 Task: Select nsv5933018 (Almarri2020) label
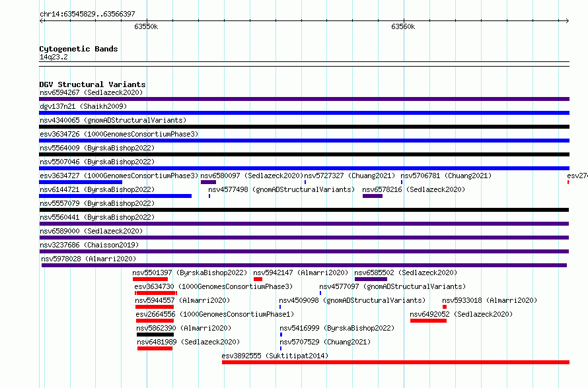pyautogui.click(x=490, y=300)
